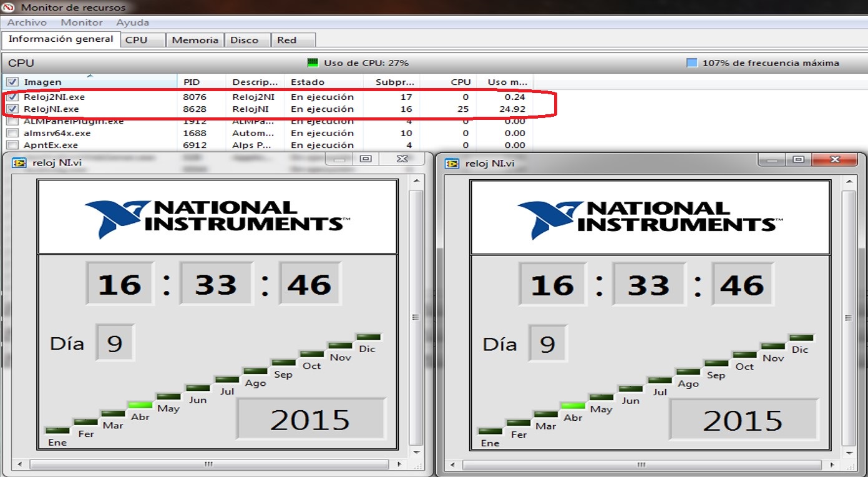The height and width of the screenshot is (477, 868).
Task: Check the almsrv64x.exe process checkbox
Action: tap(12, 133)
